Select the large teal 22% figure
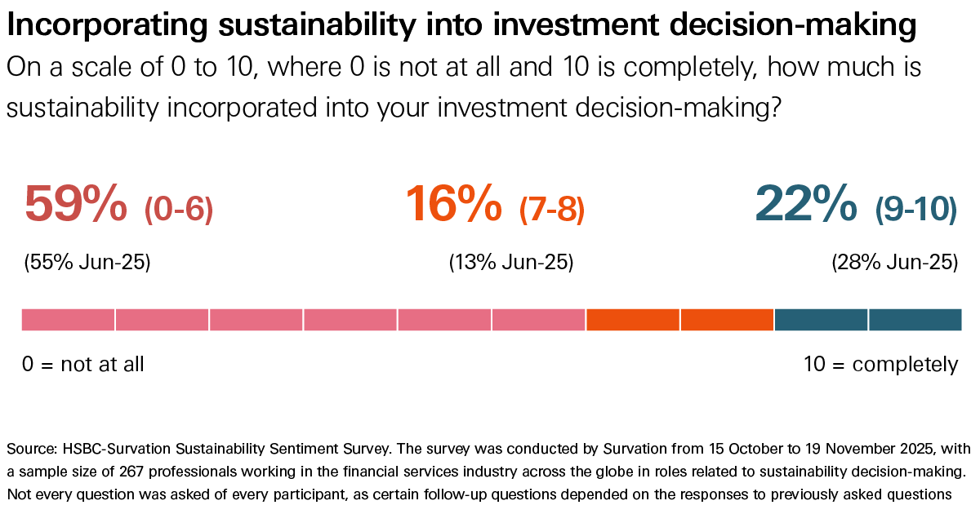This screenshot has height=514, width=980. (x=805, y=204)
